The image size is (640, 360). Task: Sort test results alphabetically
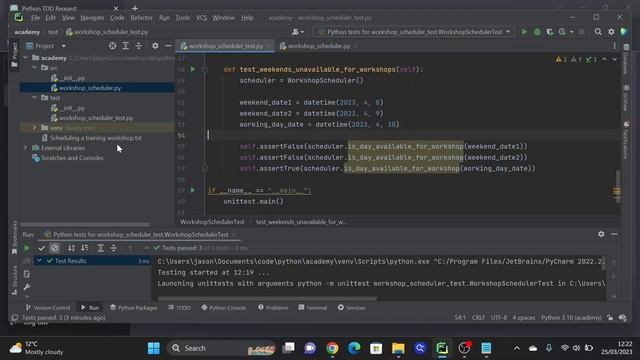point(71,248)
